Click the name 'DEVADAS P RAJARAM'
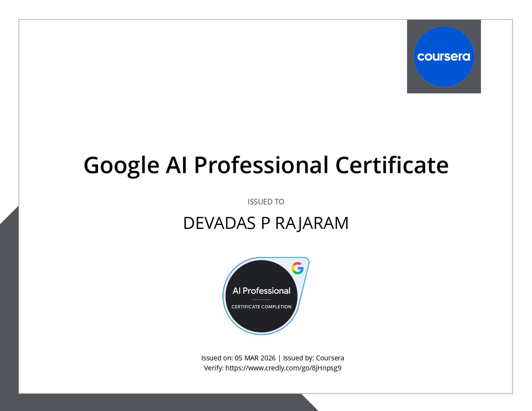Image resolution: width=532 pixels, height=411 pixels. pos(266,223)
